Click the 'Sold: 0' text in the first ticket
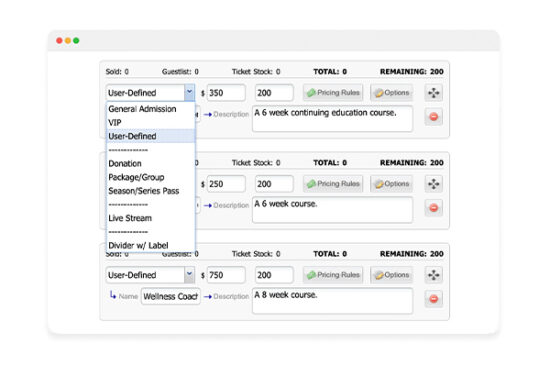 pyautogui.click(x=117, y=72)
